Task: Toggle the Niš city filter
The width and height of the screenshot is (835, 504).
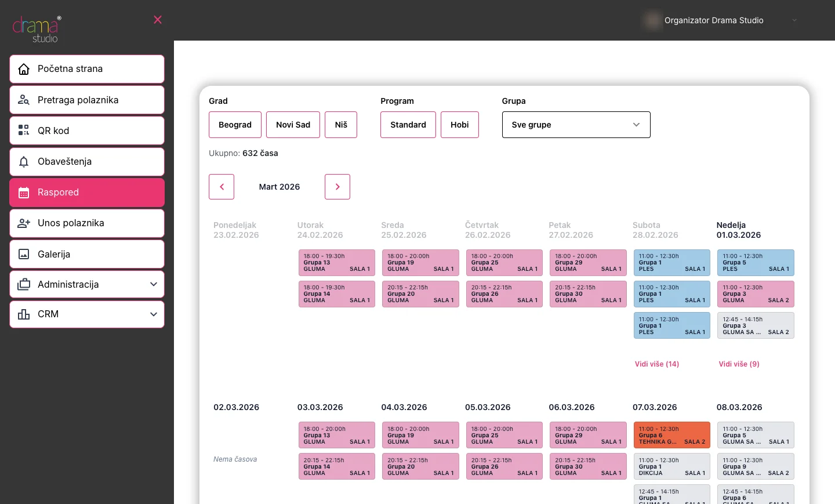Action: (x=341, y=125)
